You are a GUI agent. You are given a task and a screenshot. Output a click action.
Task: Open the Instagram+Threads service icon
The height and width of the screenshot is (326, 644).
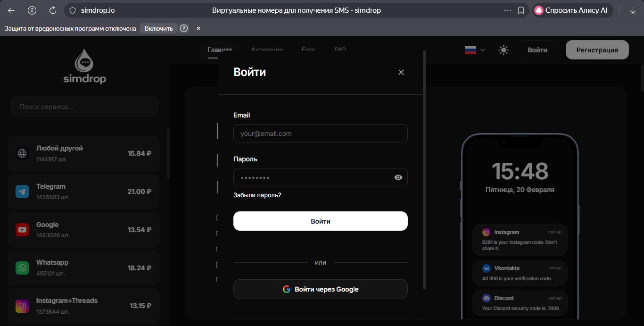pos(22,306)
